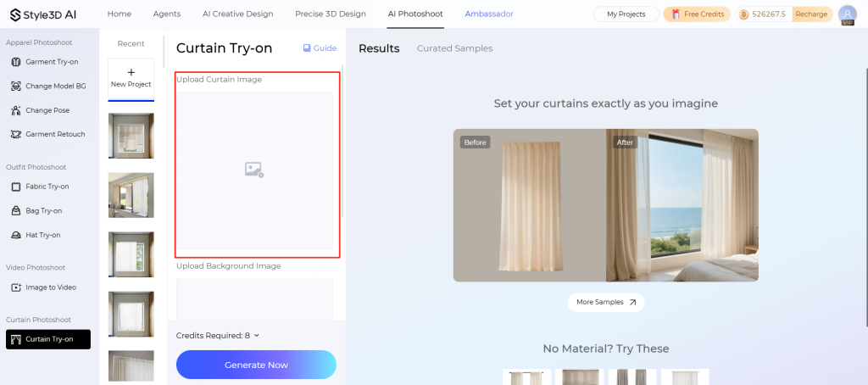Image resolution: width=868 pixels, height=385 pixels.
Task: Open the Precise 3D Design menu
Action: pos(331,14)
